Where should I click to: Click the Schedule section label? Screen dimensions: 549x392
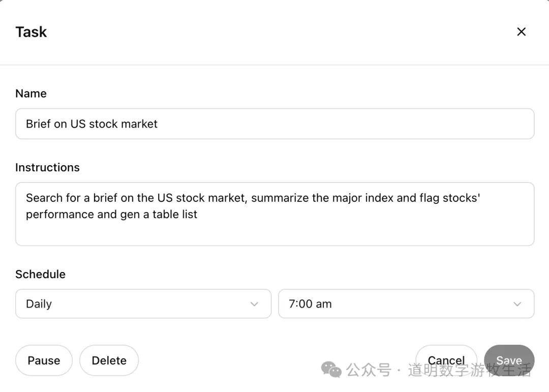[x=40, y=274]
